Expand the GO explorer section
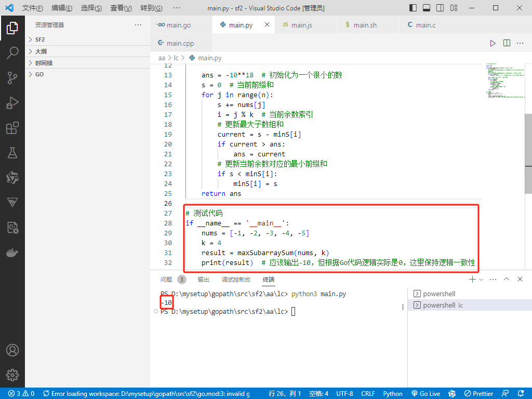532x399 pixels. (x=87, y=74)
